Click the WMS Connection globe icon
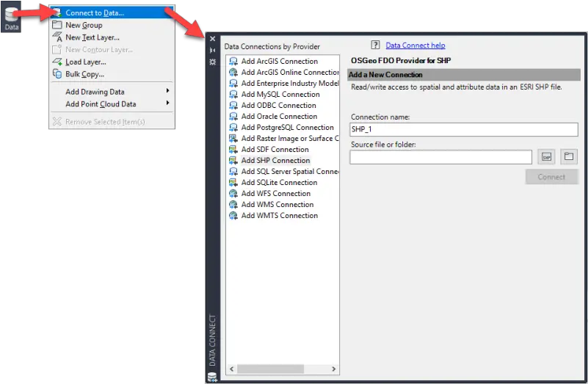The width and height of the screenshot is (588, 384). 233,204
